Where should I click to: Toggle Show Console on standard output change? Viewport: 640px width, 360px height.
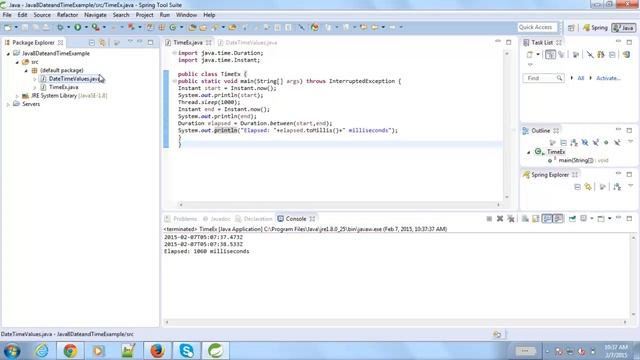tap(547, 219)
